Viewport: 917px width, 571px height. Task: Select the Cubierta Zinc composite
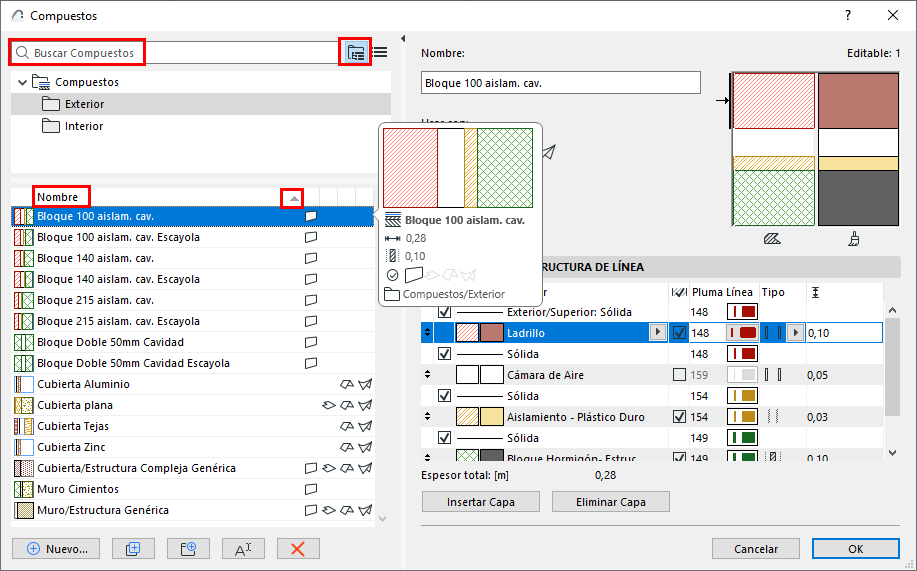(x=192, y=447)
